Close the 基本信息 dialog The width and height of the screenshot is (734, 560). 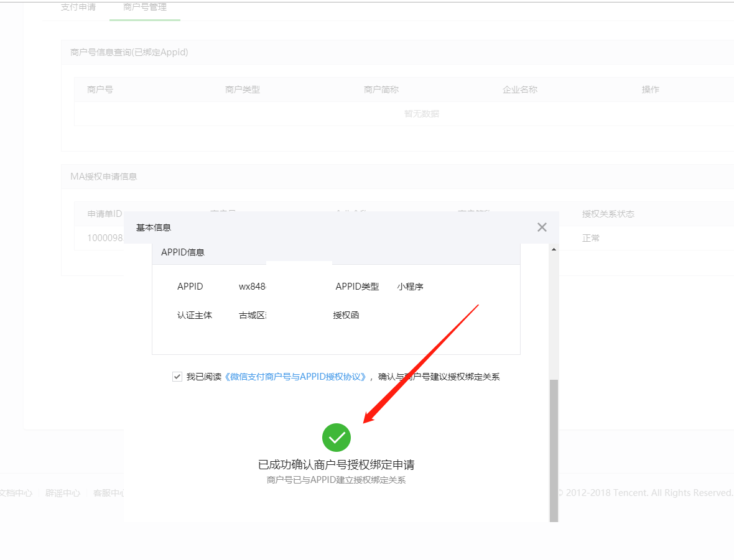542,227
